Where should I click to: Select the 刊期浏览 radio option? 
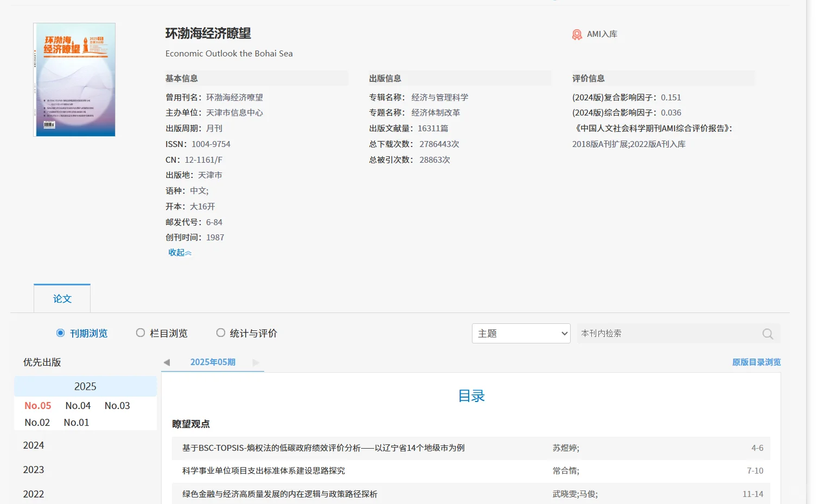click(61, 333)
